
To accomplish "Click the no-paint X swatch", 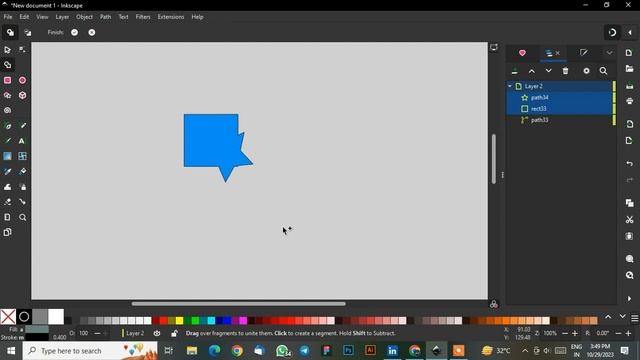I will click(x=8, y=317).
